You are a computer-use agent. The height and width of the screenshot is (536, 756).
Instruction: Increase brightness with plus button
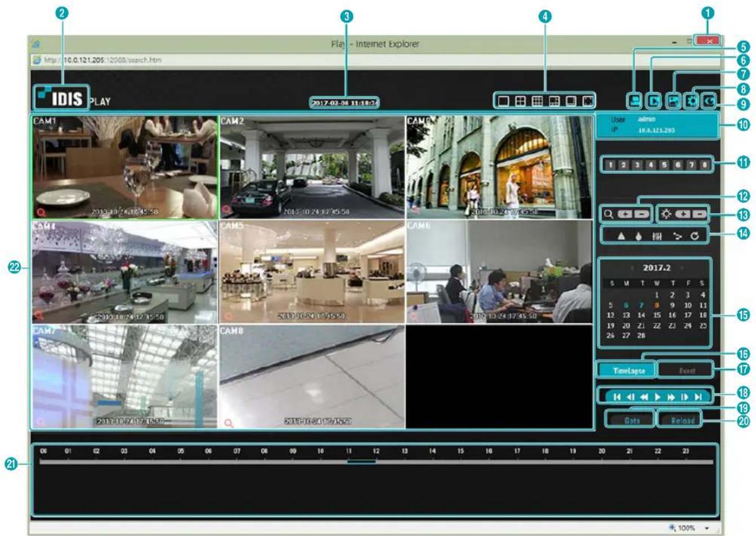click(683, 214)
